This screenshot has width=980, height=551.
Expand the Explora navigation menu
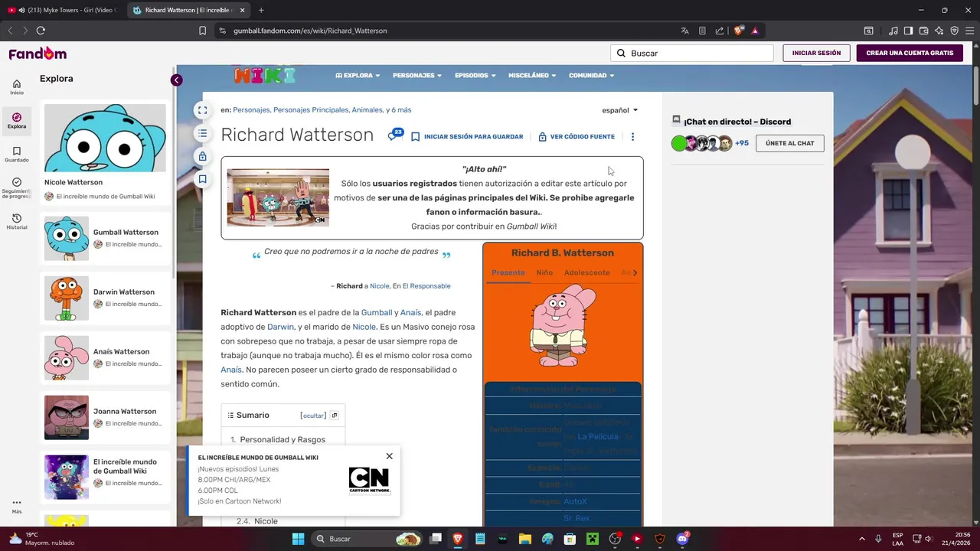[x=358, y=76]
